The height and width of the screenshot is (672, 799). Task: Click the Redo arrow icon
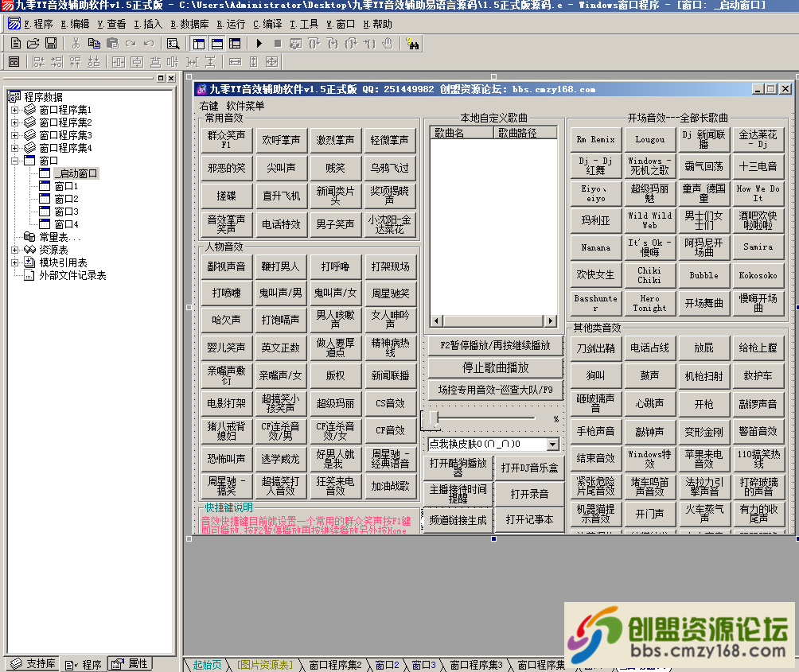click(131, 43)
